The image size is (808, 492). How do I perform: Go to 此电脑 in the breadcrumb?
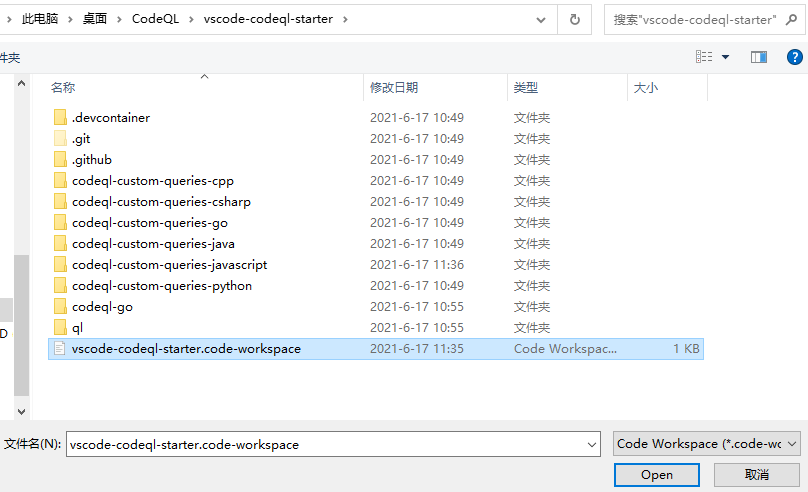(x=40, y=19)
